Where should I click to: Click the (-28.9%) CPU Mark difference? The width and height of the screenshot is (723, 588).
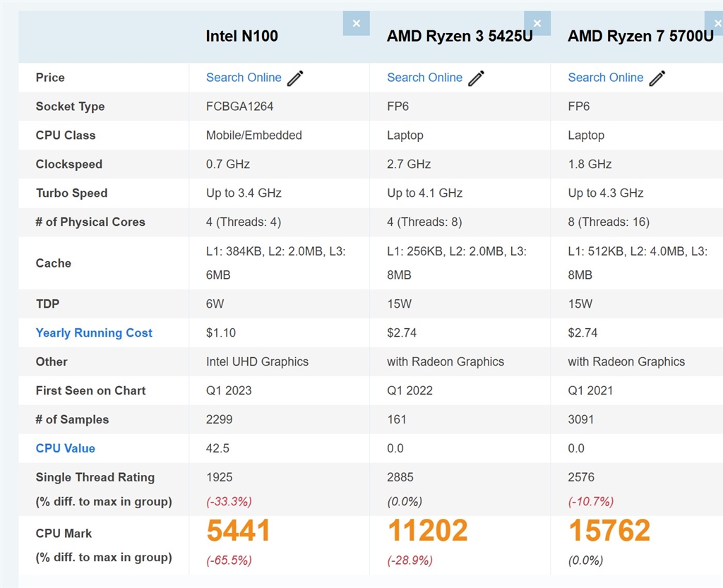410,560
